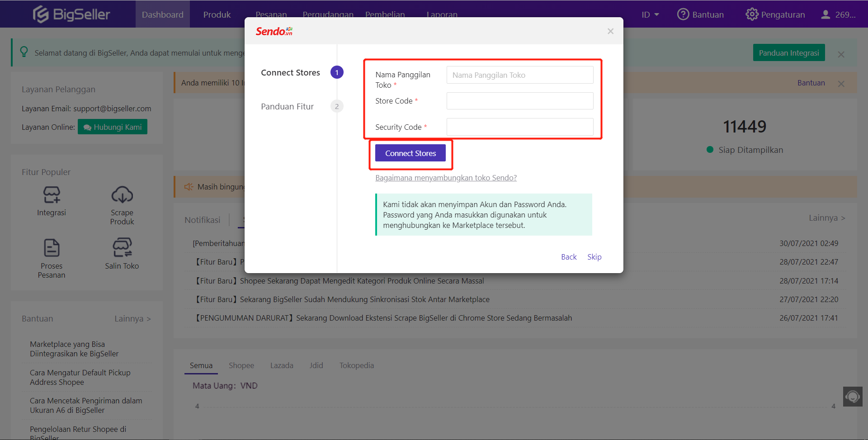Click the Bantuan link in orange bar
868x440 pixels.
811,83
